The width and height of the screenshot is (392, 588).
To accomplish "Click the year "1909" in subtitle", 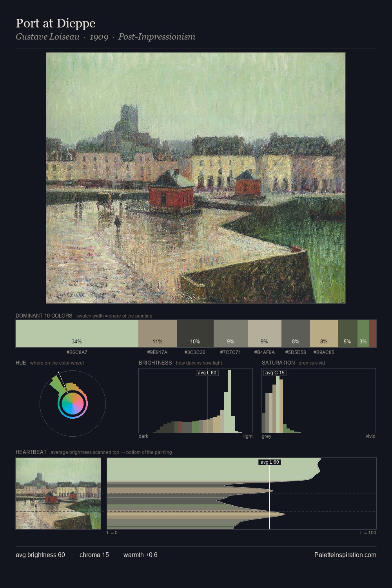I will (99, 37).
